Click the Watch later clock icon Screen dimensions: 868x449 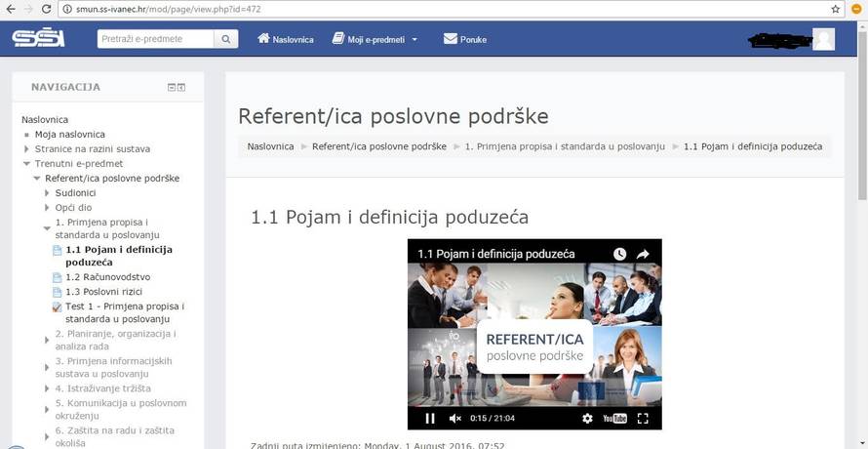[x=619, y=254]
